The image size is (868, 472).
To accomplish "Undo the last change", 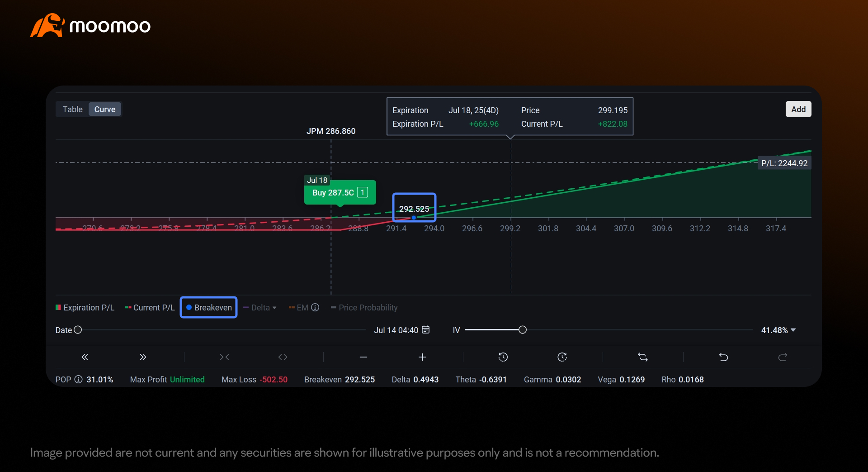I will 723,357.
